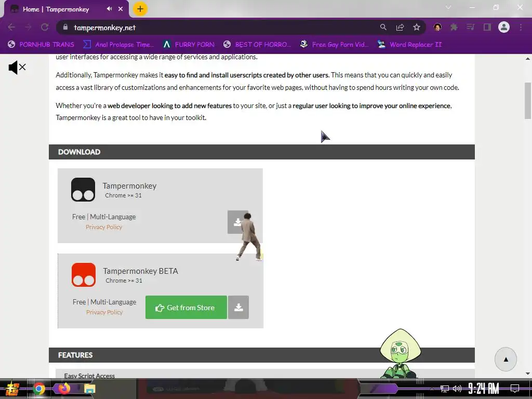The width and height of the screenshot is (532, 399).
Task: Expand hidden system tray icons
Action: (432, 389)
